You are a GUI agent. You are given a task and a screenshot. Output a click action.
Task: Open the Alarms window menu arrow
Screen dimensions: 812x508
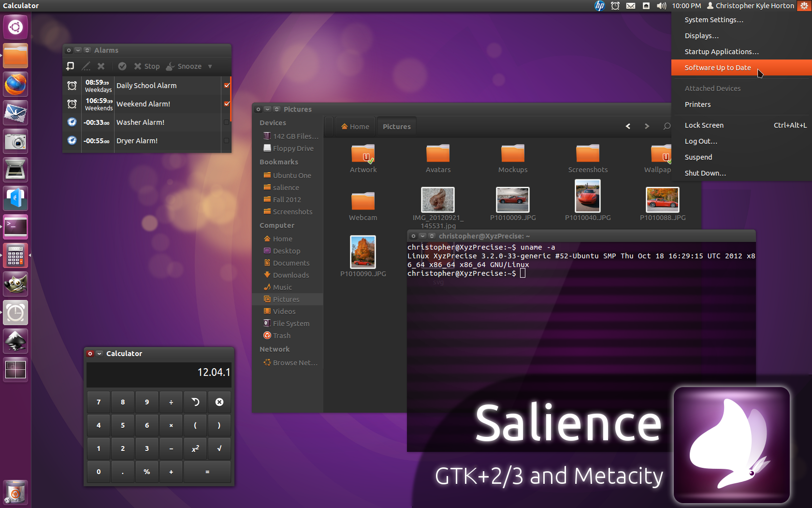[78, 50]
